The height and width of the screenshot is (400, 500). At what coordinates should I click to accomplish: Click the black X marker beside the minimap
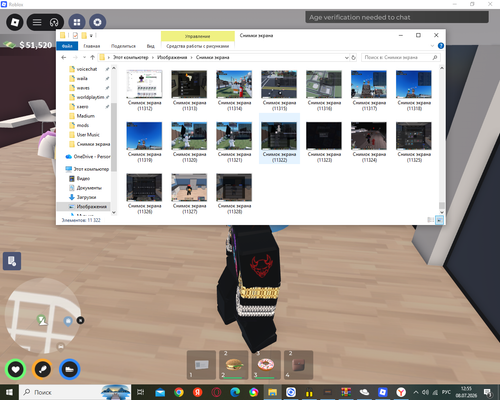(x=80, y=320)
